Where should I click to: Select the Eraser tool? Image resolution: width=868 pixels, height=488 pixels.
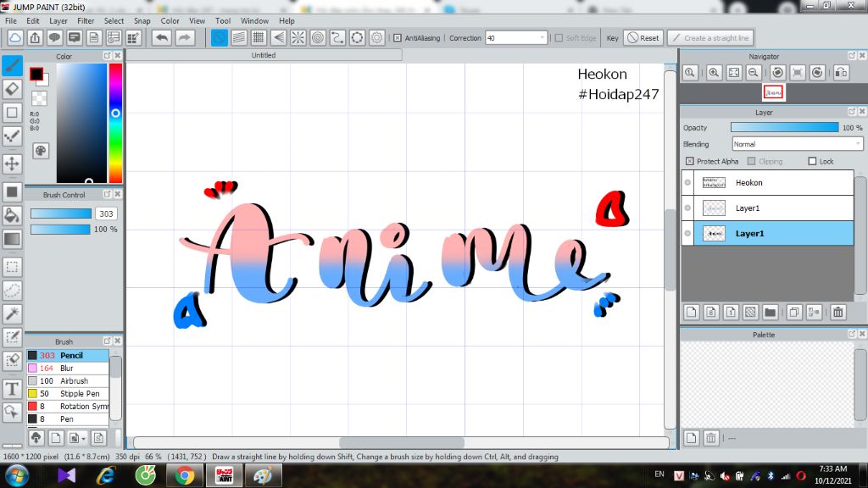click(12, 89)
